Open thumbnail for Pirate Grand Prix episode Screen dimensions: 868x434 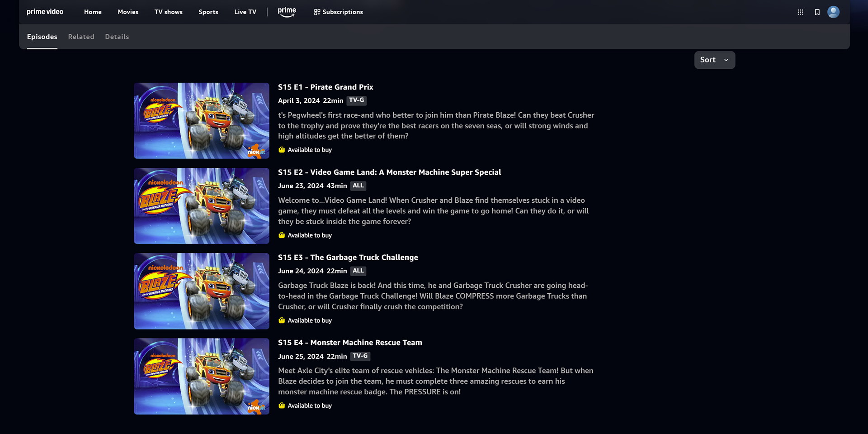tap(202, 120)
